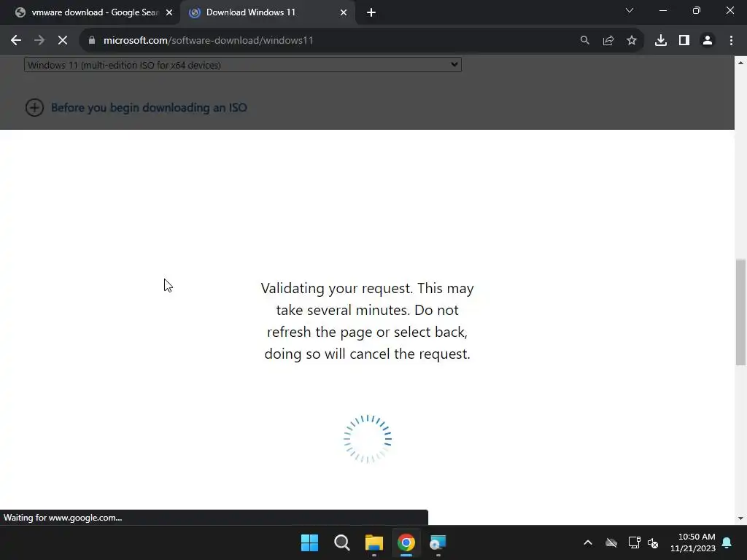Image resolution: width=747 pixels, height=560 pixels.
Task: Close the Download Windows 11 tab
Action: [x=344, y=13]
